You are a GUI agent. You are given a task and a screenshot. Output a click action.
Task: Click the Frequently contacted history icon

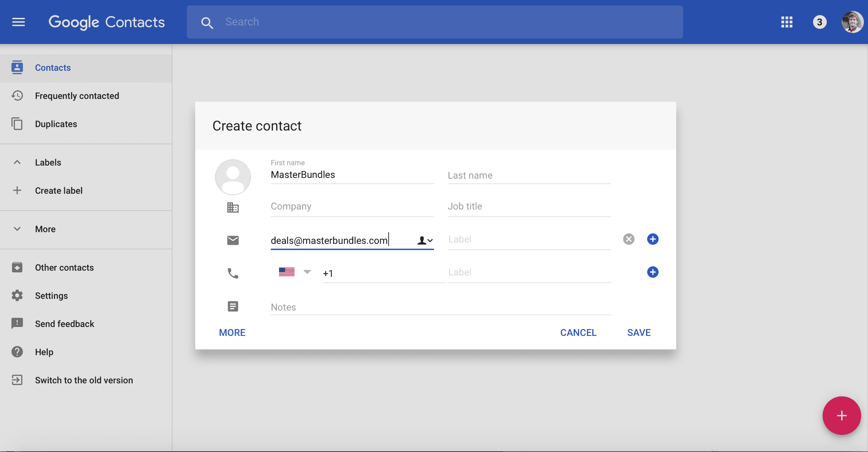17,95
